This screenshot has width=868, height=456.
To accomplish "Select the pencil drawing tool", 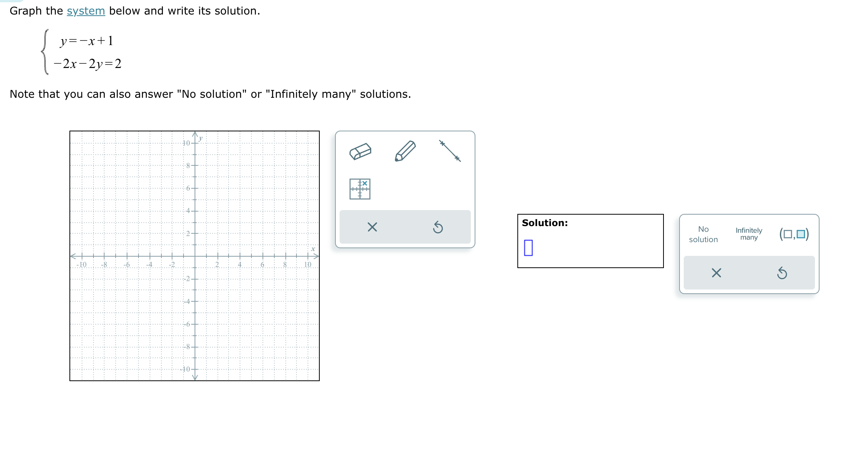I will click(x=406, y=150).
